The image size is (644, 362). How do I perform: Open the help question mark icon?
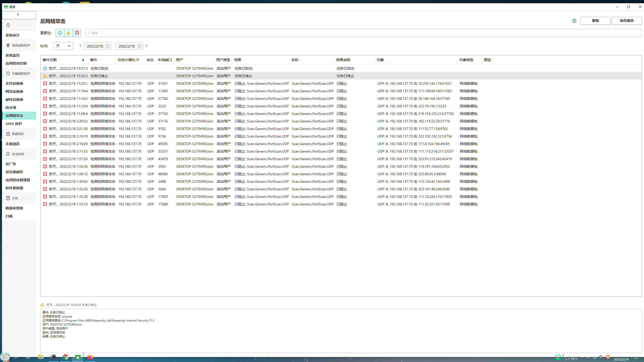coord(574,21)
